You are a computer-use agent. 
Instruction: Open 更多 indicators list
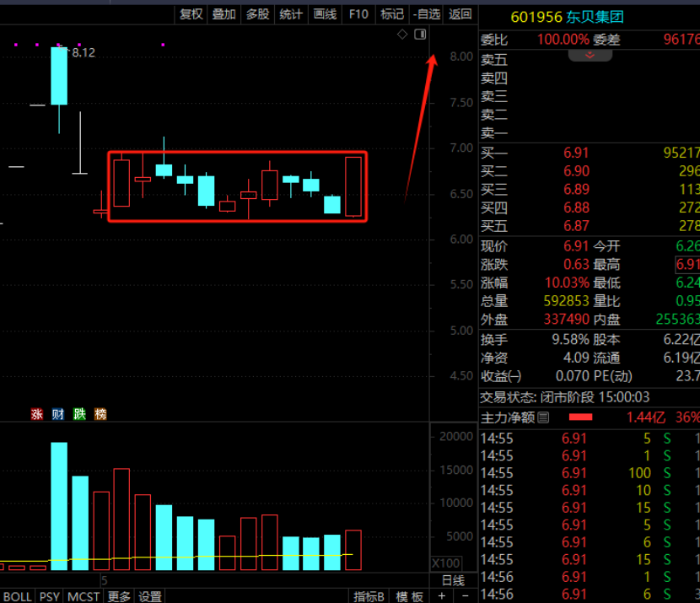pyautogui.click(x=119, y=597)
